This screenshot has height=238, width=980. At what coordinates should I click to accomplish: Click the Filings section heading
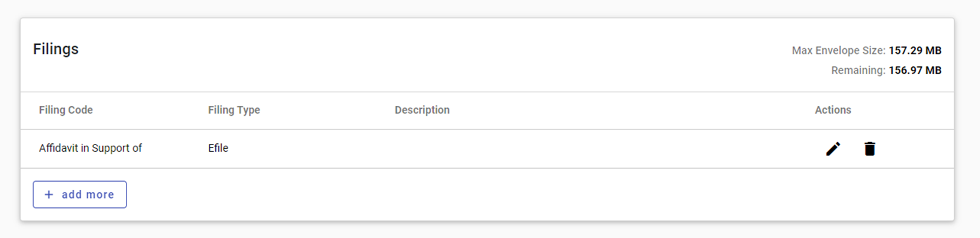[x=56, y=49]
